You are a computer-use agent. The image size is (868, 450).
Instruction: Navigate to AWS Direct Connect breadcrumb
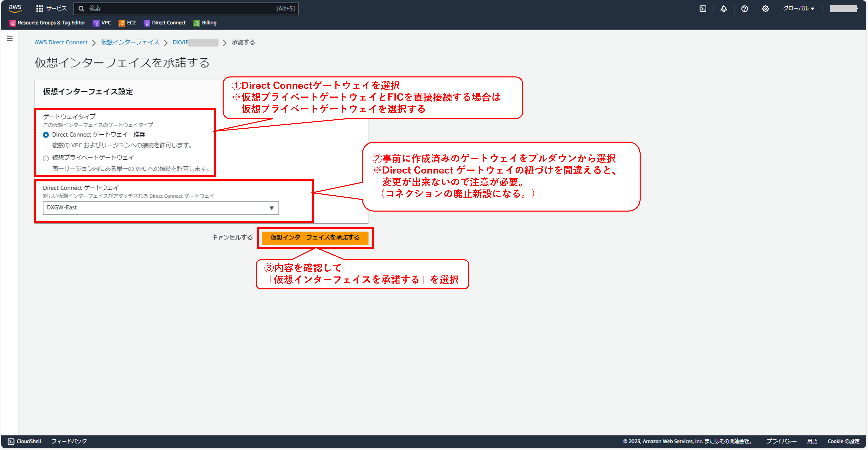tap(61, 42)
